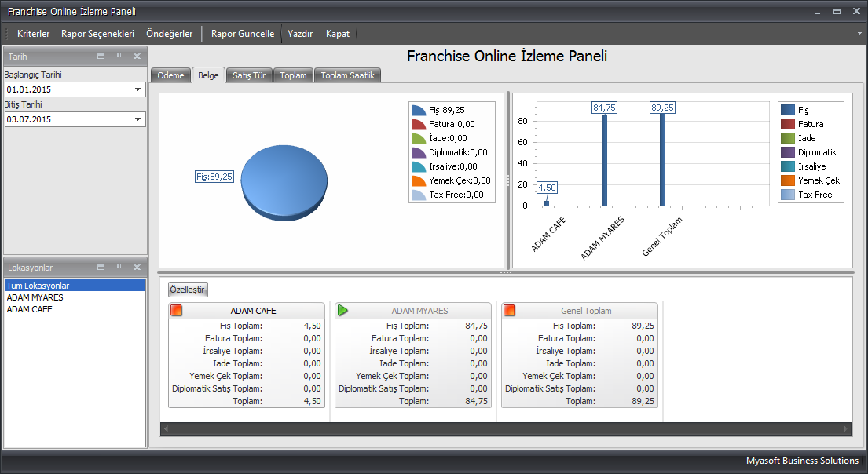868x474 pixels.
Task: Expand the Bitiş Tarihi date dropdown
Action: point(137,119)
